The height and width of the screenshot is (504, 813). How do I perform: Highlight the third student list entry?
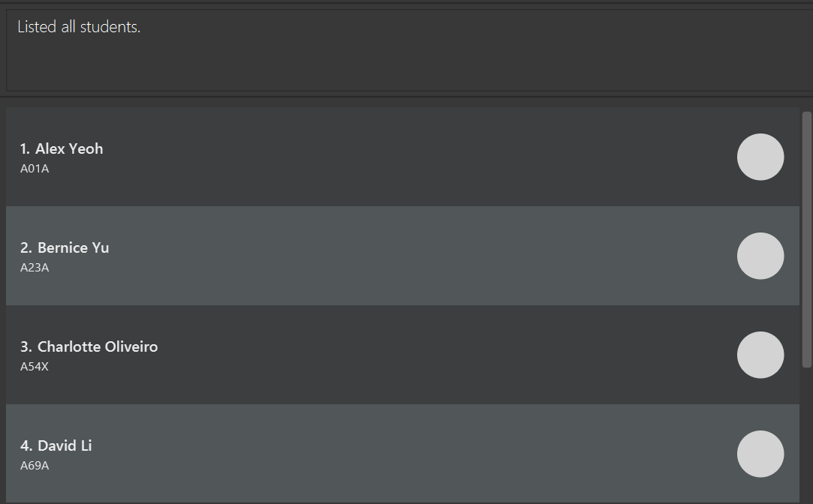402,355
